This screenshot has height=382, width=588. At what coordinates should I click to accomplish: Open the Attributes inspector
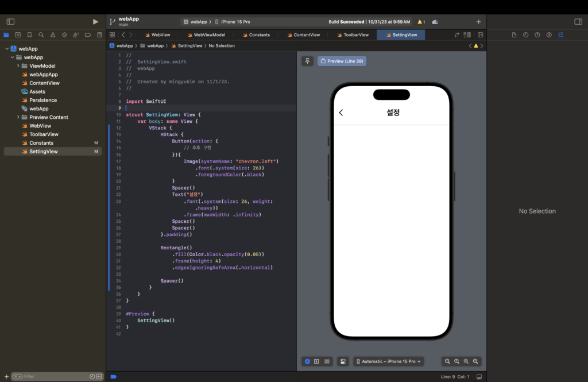pos(560,35)
